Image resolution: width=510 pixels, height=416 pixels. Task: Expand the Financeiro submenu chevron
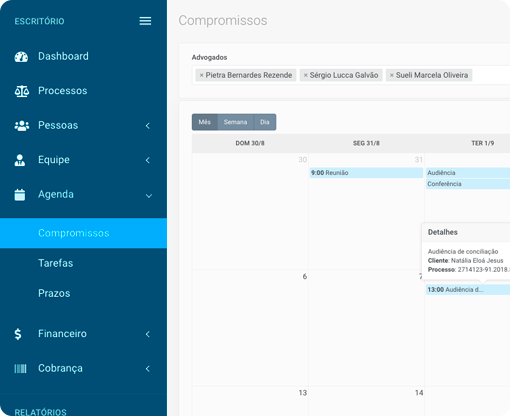pos(148,334)
